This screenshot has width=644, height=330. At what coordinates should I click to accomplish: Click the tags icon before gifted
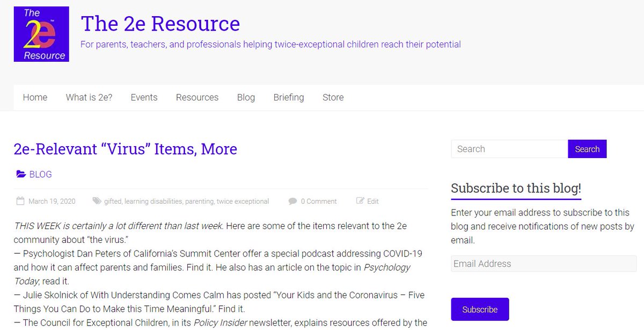click(x=97, y=201)
